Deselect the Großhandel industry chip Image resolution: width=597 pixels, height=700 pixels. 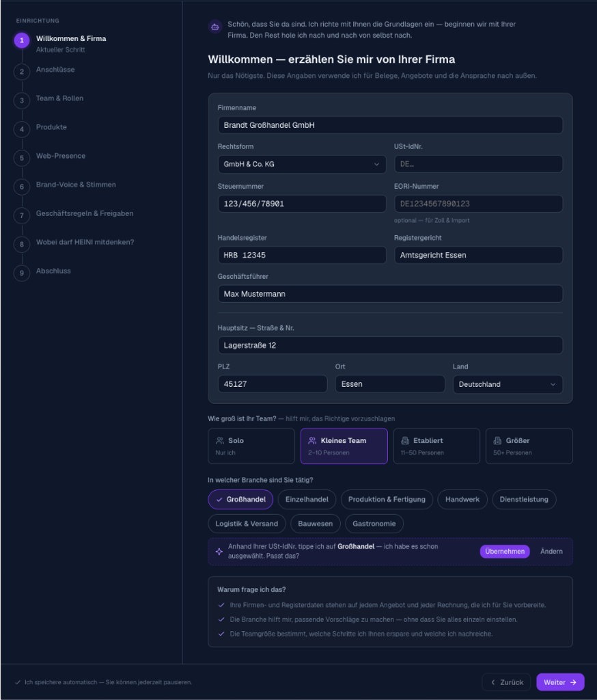click(240, 499)
